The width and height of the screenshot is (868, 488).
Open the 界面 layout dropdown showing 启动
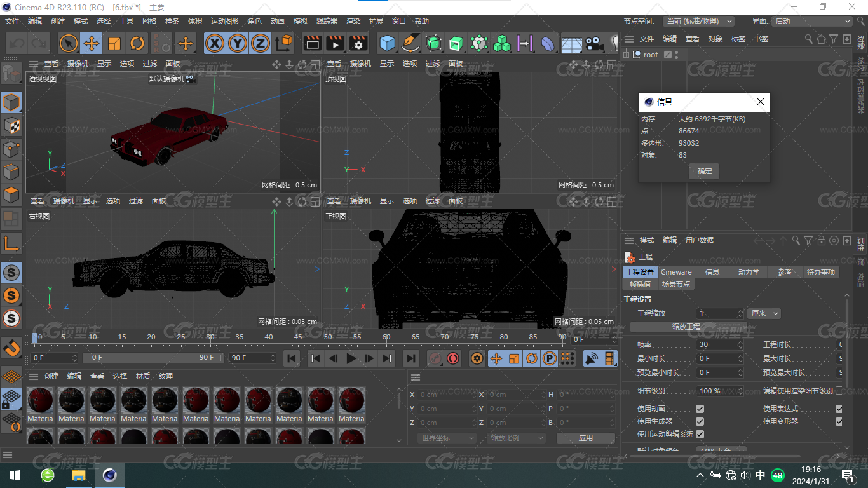(812, 21)
